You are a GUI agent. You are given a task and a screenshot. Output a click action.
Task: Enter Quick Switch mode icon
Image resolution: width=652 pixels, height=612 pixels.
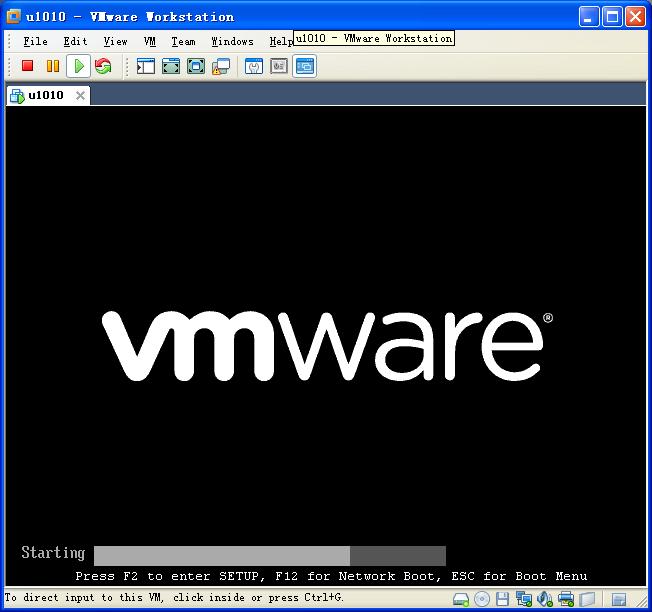point(171,66)
